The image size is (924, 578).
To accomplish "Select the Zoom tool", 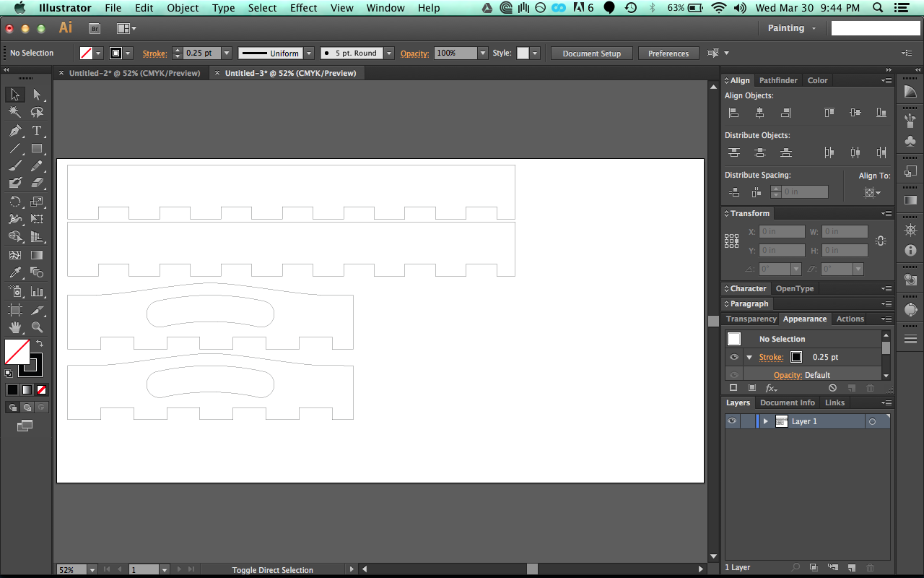I will coord(37,327).
